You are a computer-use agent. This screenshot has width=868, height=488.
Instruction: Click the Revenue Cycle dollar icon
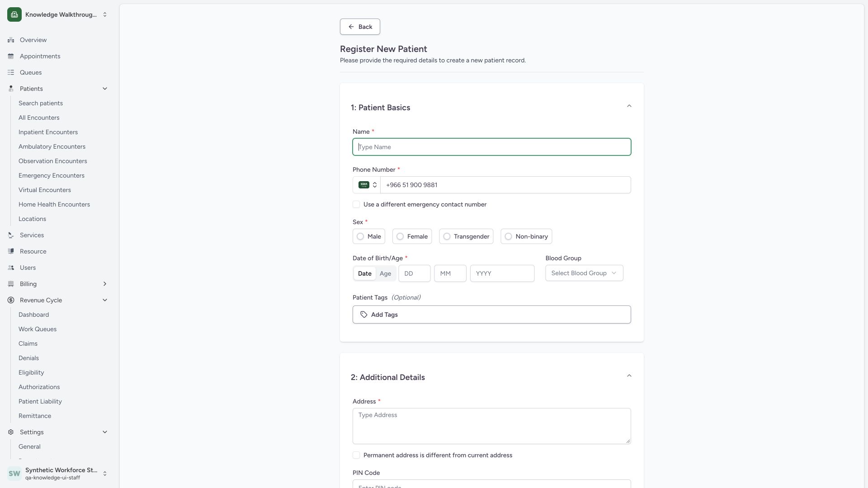[11, 300]
